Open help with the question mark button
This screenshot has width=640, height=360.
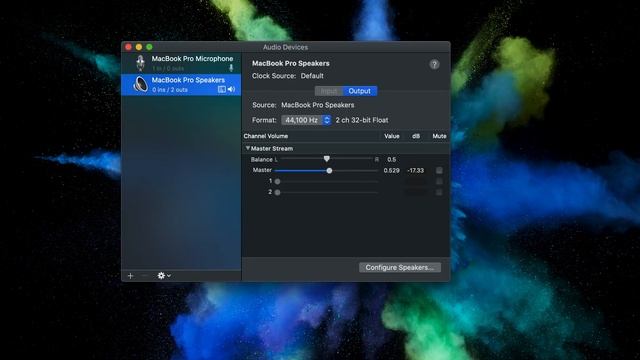[434, 64]
